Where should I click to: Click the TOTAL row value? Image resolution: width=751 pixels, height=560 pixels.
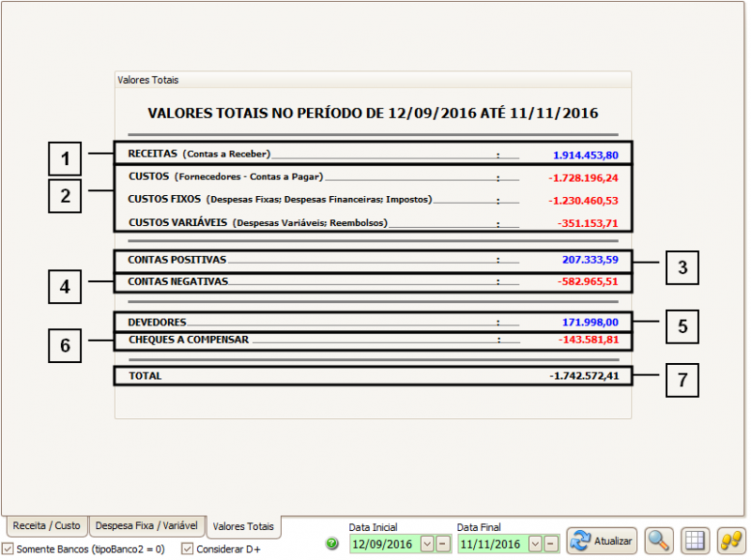584,376
